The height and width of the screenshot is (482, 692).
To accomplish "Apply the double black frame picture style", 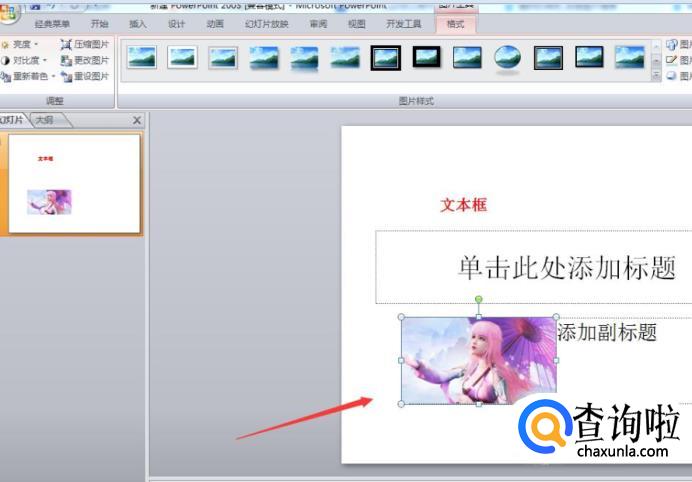I will pyautogui.click(x=386, y=58).
